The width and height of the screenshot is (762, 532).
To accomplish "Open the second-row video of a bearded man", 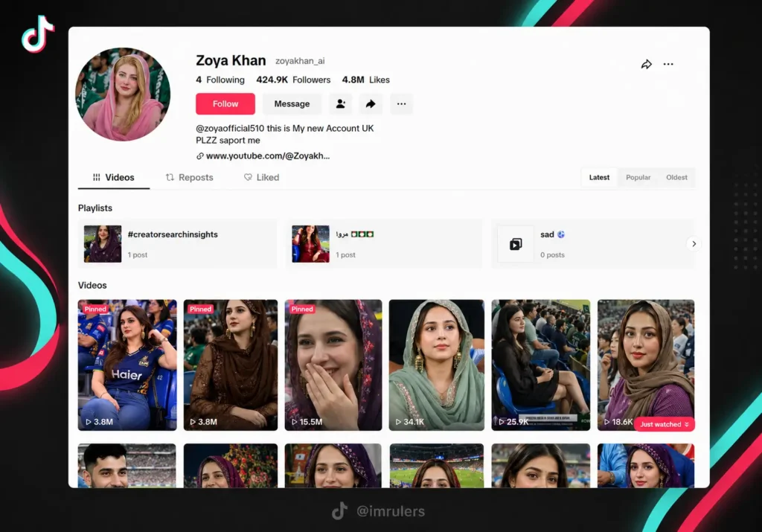I will click(127, 466).
